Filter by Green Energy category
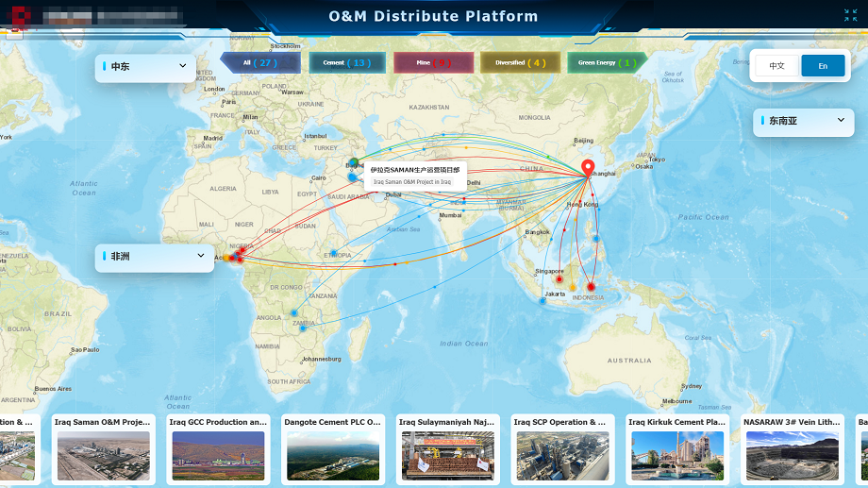Image resolution: width=868 pixels, height=488 pixels. pos(607,63)
